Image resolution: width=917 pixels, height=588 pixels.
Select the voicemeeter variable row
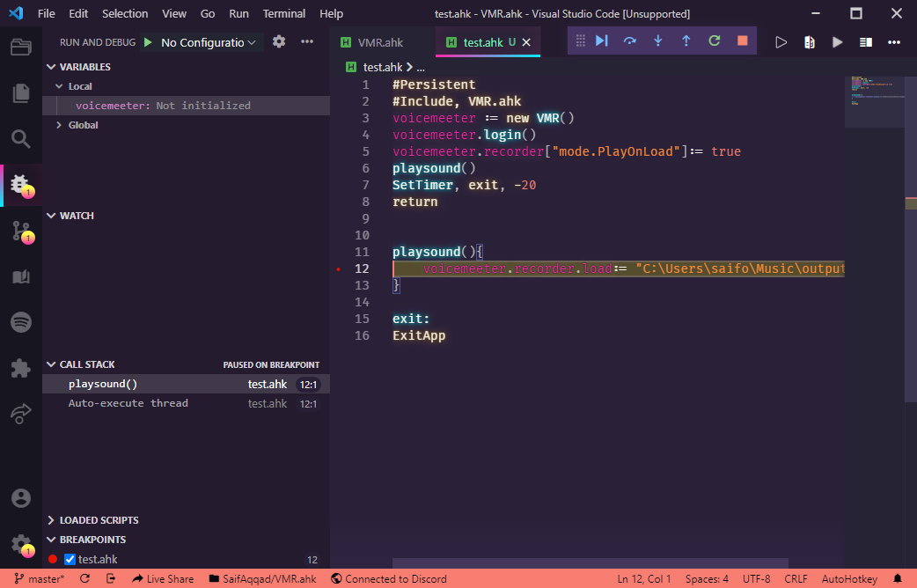click(x=186, y=106)
